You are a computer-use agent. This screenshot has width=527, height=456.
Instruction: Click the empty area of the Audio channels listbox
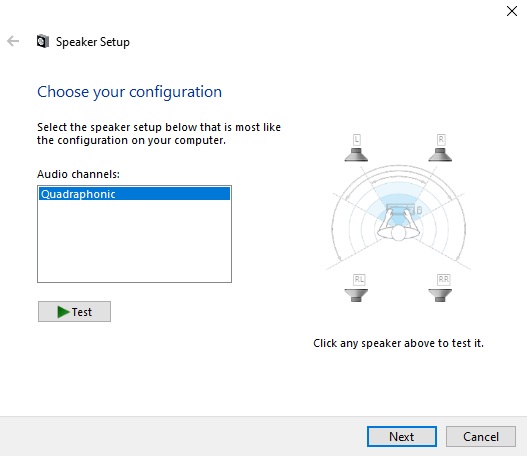coord(134,241)
